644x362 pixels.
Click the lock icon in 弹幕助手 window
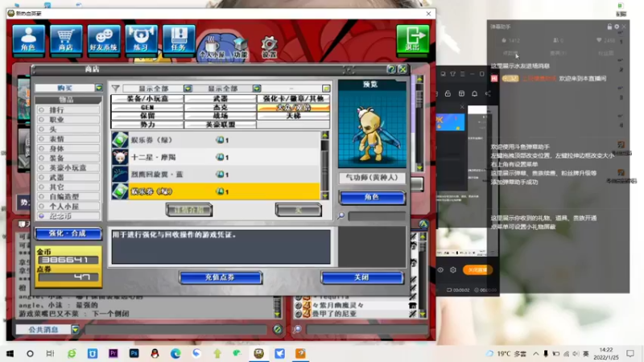pos(609,27)
